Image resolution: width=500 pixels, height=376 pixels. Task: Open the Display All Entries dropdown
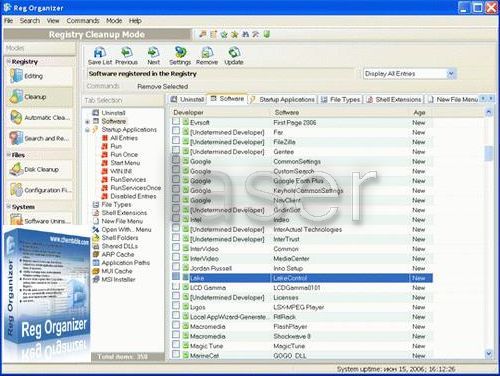pyautogui.click(x=409, y=74)
